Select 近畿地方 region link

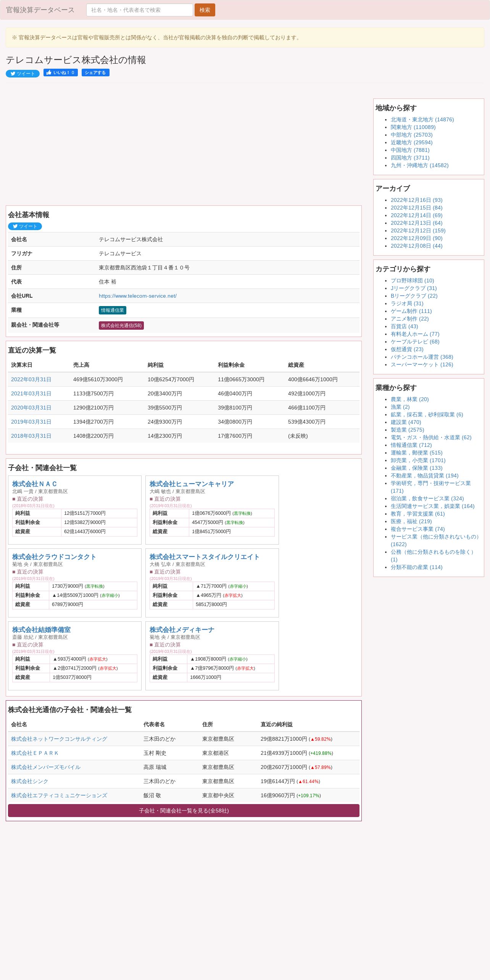coord(411,142)
